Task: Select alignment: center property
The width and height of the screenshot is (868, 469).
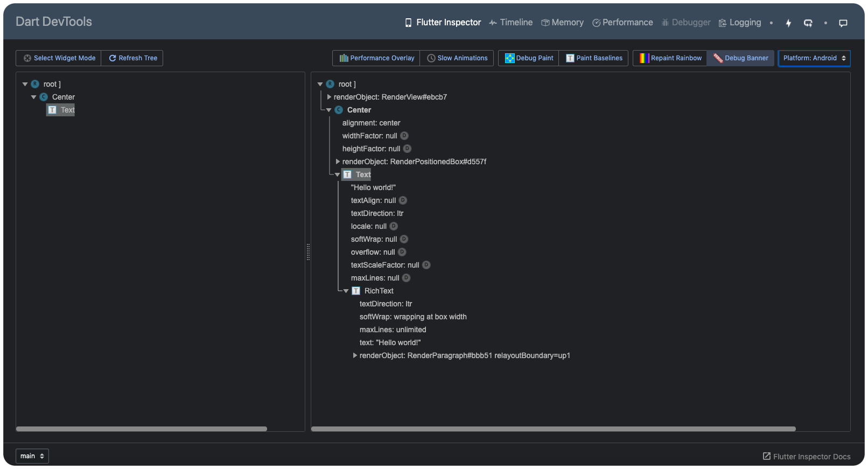Action: tap(371, 123)
